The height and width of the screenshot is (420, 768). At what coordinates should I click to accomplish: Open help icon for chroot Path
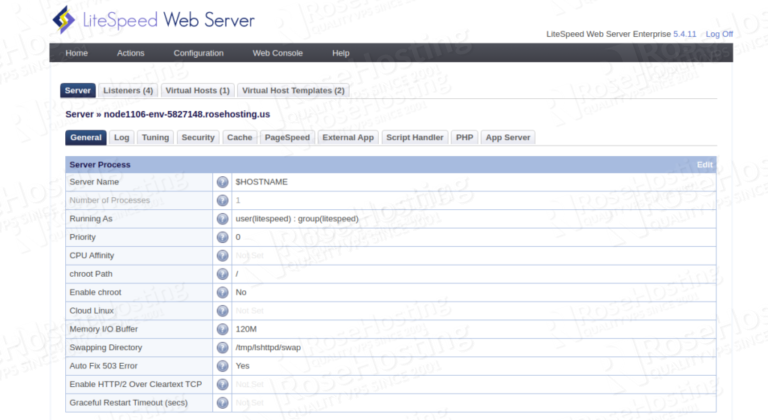pyautogui.click(x=222, y=274)
